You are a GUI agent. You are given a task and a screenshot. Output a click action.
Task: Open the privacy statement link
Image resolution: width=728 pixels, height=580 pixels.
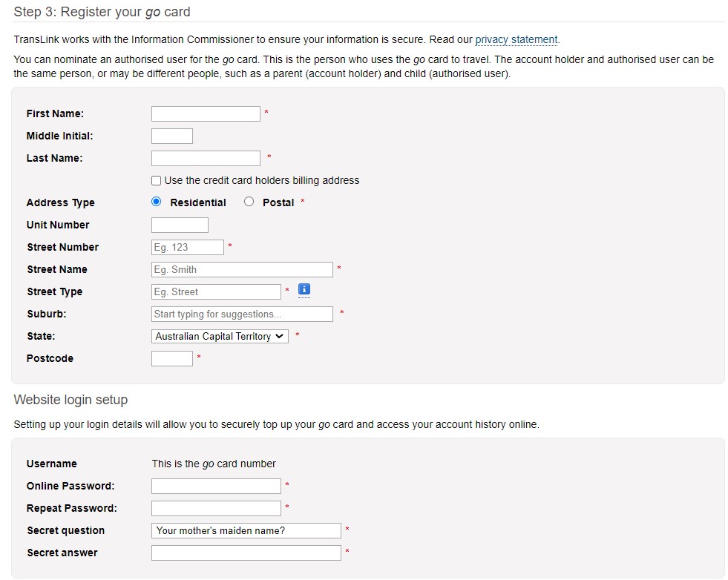click(x=516, y=39)
